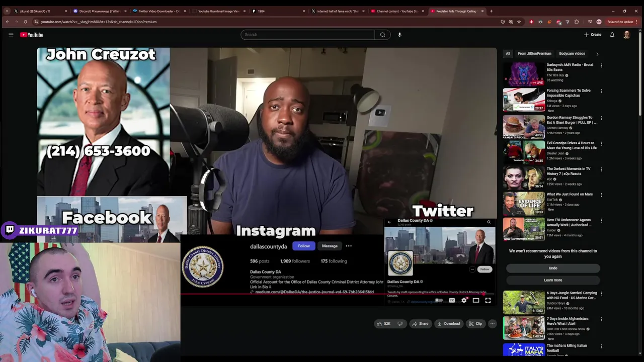
Task: Click the Clip button
Action: point(475,324)
